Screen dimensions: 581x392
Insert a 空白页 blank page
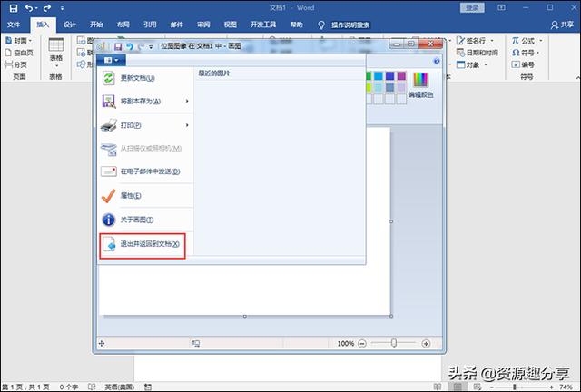pyautogui.click(x=19, y=53)
